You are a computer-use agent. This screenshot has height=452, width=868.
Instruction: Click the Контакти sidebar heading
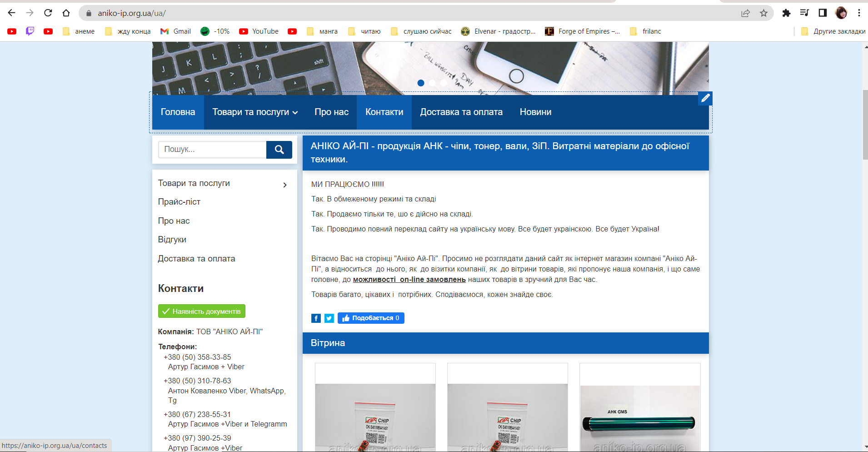click(181, 288)
